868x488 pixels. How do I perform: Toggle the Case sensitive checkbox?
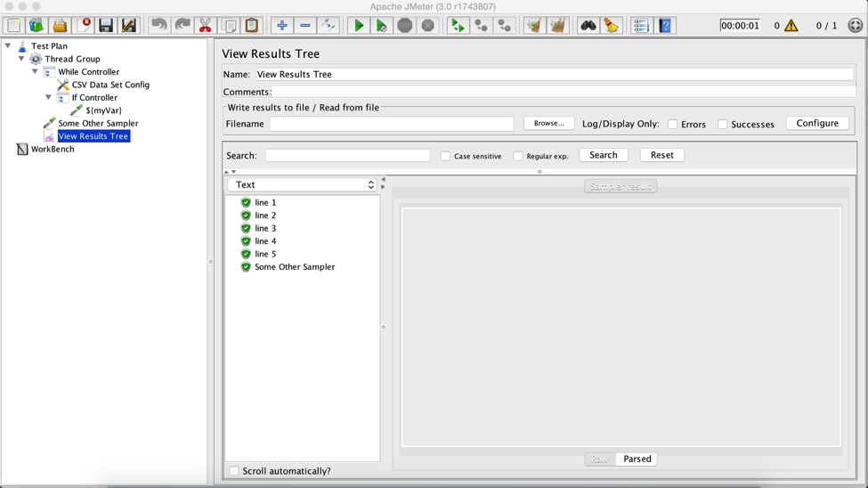click(446, 156)
